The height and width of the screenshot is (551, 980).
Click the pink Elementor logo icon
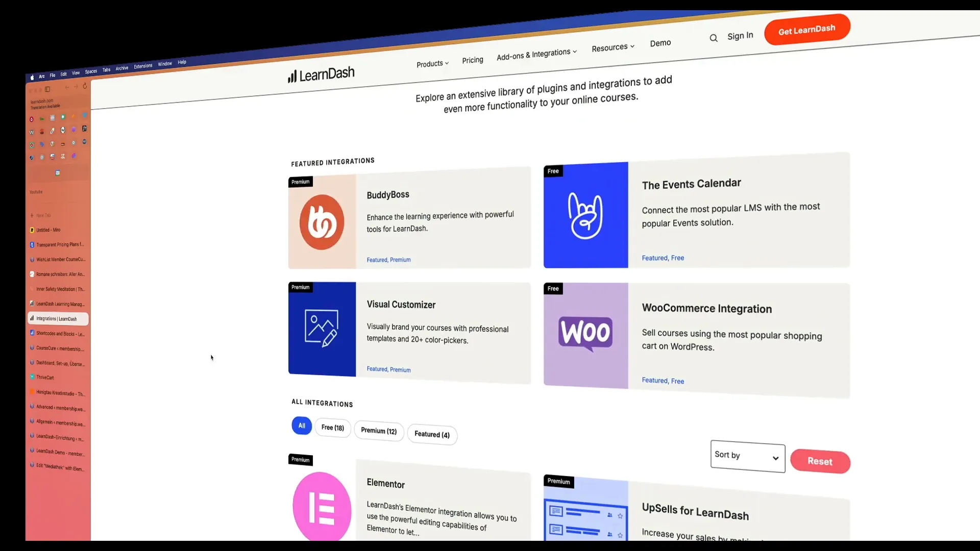[322, 507]
